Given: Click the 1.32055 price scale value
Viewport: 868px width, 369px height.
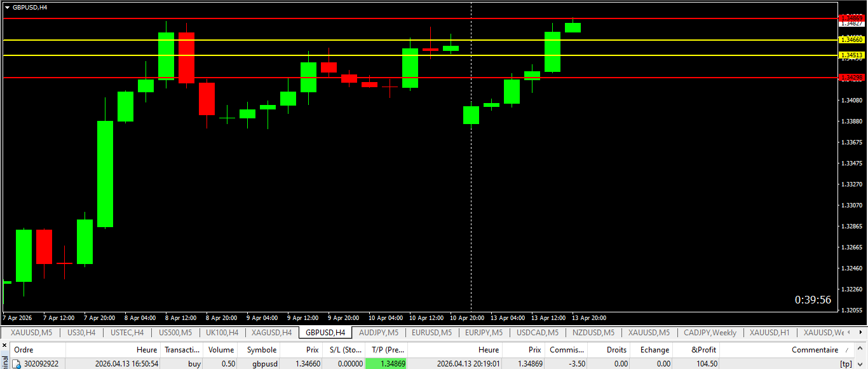Looking at the screenshot, I should pos(851,310).
